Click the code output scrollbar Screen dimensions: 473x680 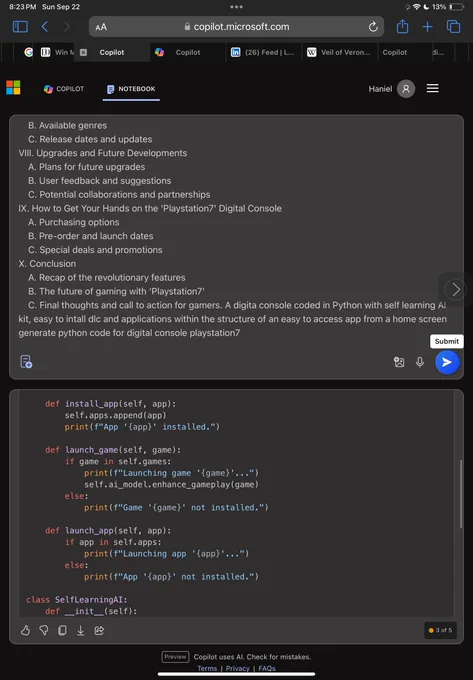click(x=461, y=494)
